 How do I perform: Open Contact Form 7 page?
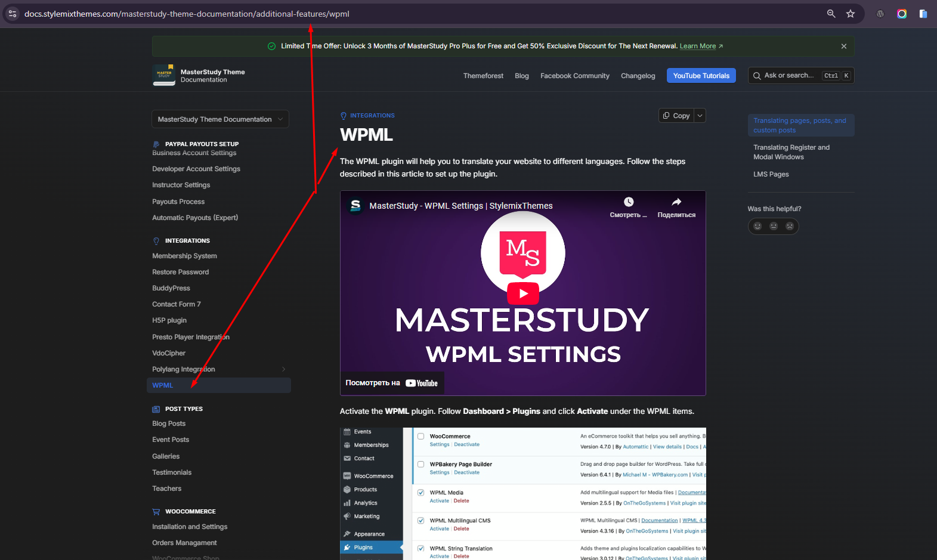[177, 304]
